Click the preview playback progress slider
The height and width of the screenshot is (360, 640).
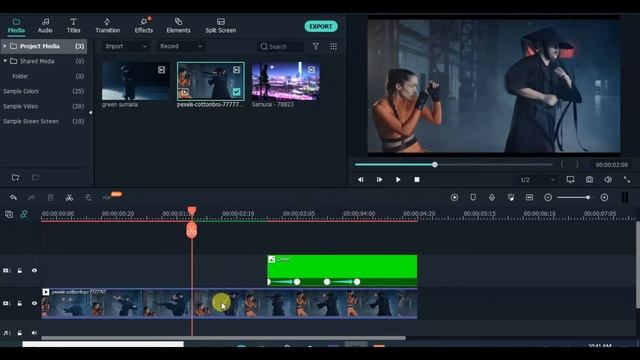pos(453,164)
